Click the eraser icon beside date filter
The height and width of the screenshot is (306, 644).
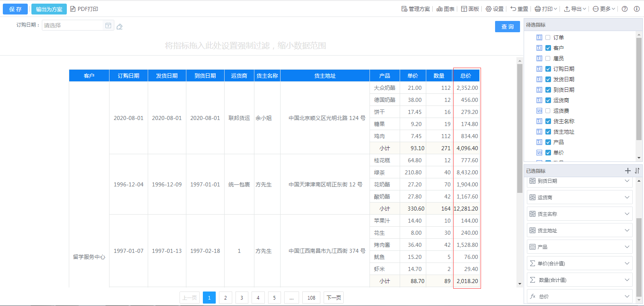coord(120,27)
